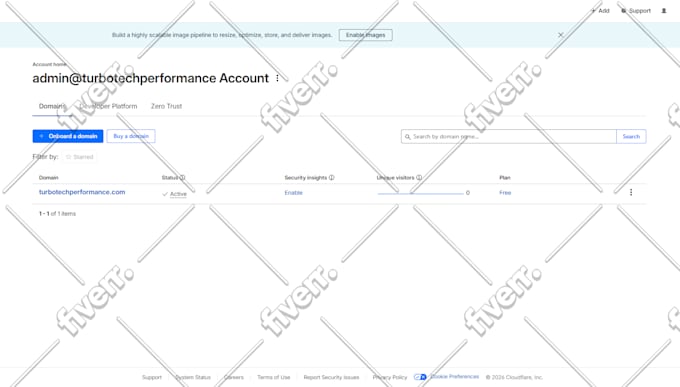The height and width of the screenshot is (387, 680).
Task: Switch to the Zero Trust tab
Action: 167,106
